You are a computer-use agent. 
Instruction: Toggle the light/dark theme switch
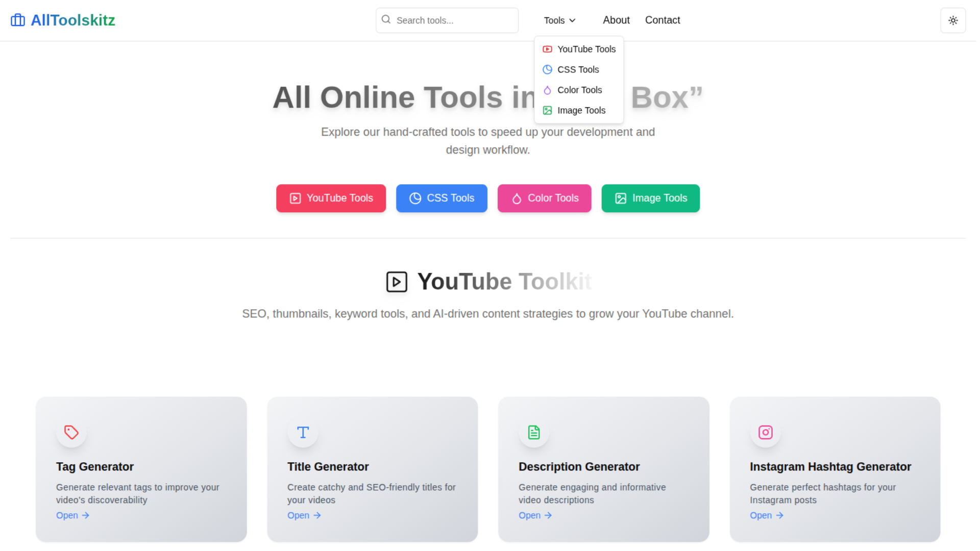953,20
